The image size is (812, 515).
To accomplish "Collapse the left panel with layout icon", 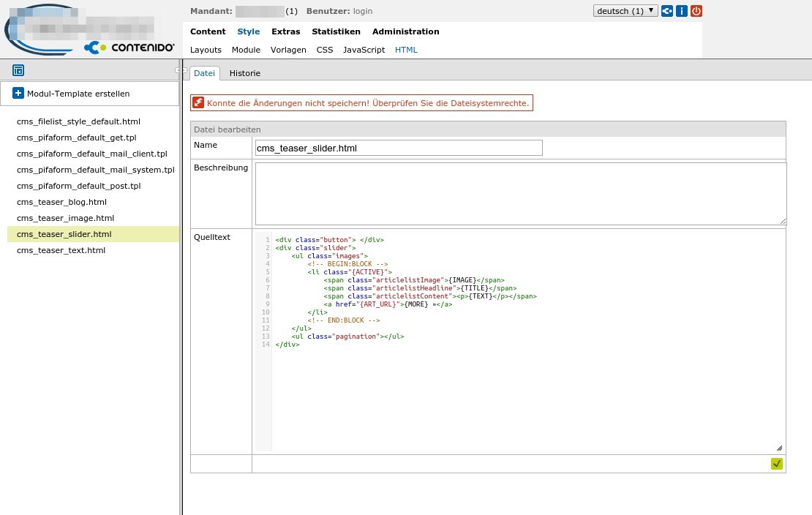I will pos(18,70).
